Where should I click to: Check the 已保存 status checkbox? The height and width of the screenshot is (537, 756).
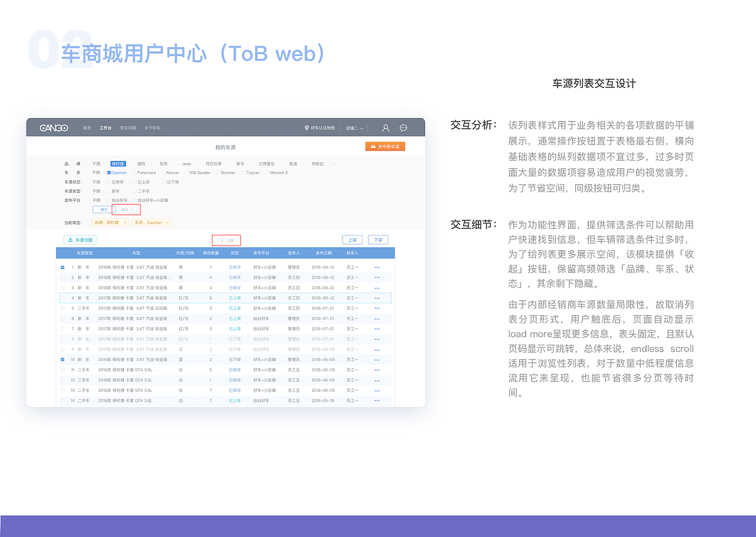(x=109, y=182)
